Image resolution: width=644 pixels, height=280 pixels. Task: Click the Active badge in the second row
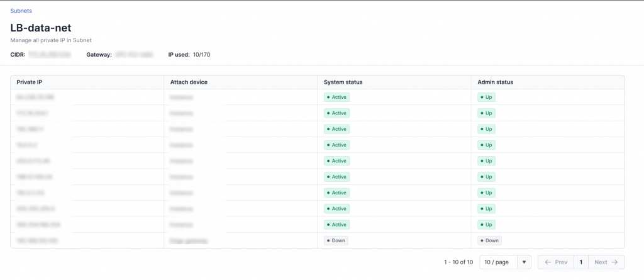pos(336,113)
